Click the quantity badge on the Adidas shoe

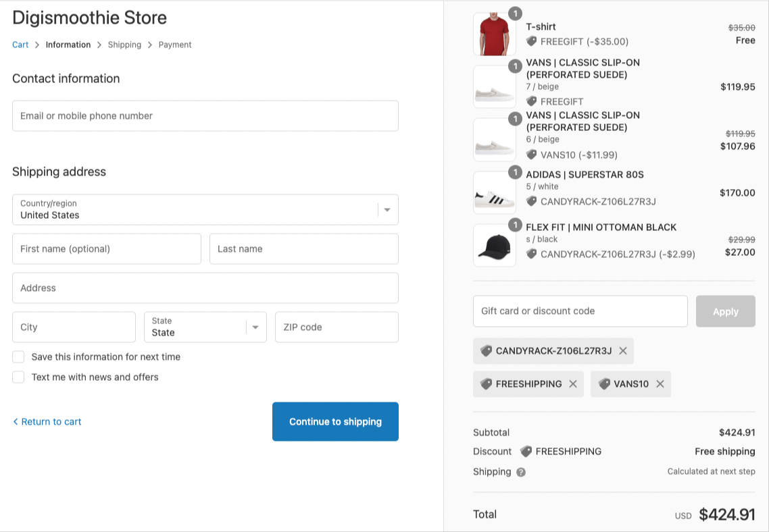pyautogui.click(x=515, y=172)
